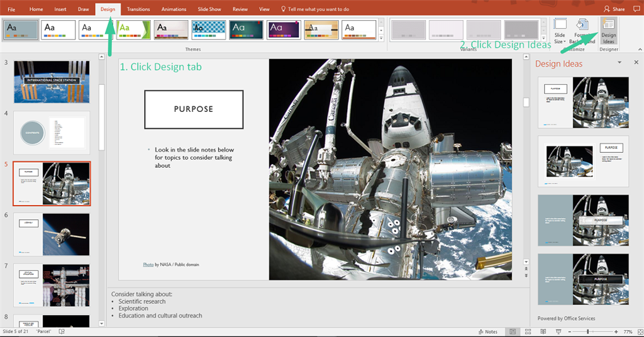This screenshot has height=337, width=644.
Task: Click the slide thumbnail pane scrollbar
Action: [x=101, y=118]
